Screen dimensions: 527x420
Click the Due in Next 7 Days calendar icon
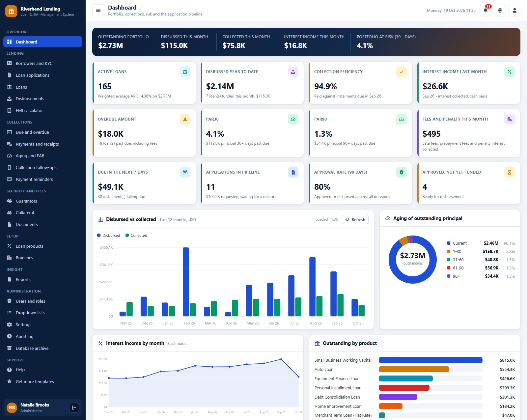[185, 172]
